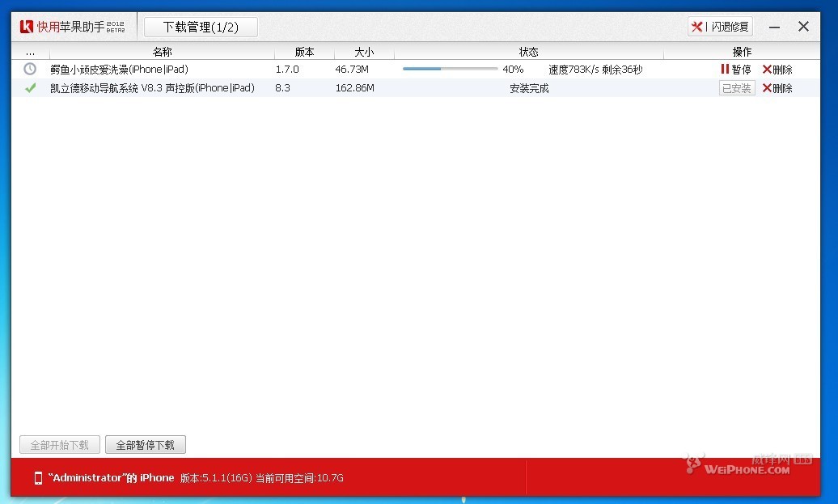The image size is (838, 504).
Task: Click the 版本 column header
Action: pos(305,52)
